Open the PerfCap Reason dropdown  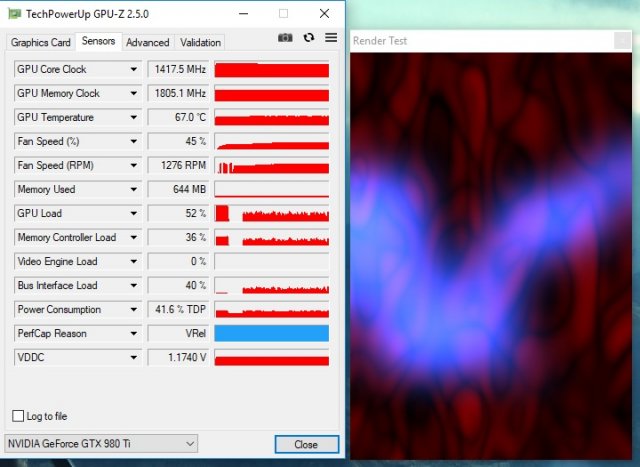[x=134, y=334]
